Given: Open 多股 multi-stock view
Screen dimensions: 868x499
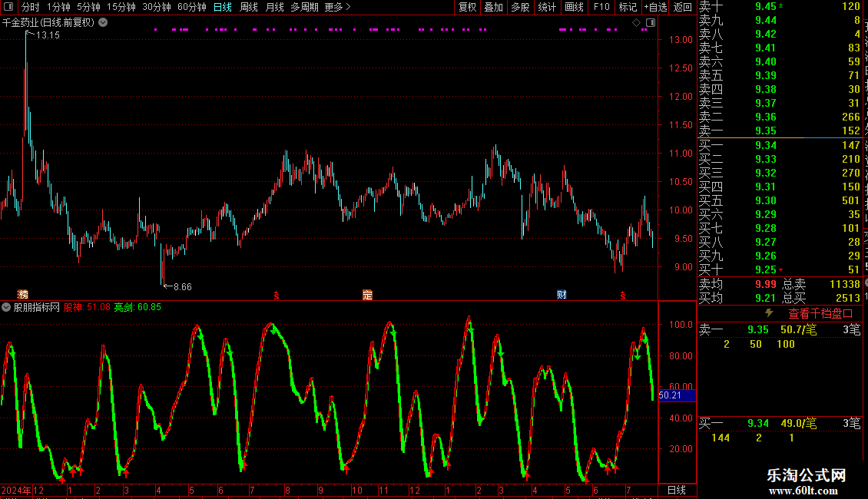Looking at the screenshot, I should [520, 7].
